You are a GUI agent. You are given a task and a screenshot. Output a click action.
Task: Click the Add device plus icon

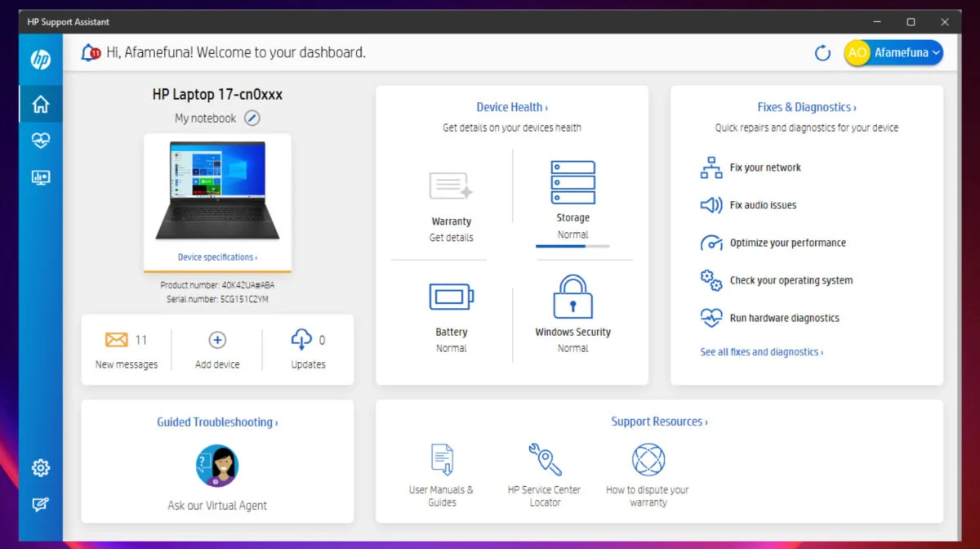[217, 340]
